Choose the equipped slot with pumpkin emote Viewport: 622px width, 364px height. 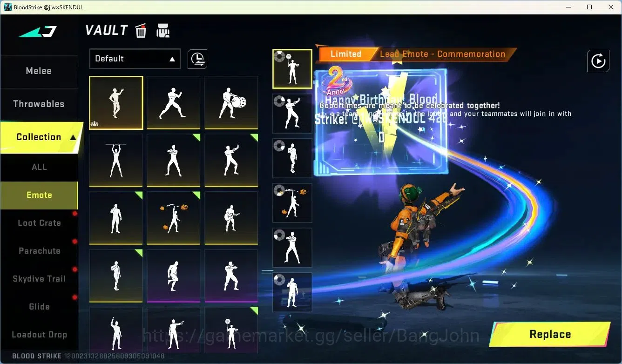292,203
